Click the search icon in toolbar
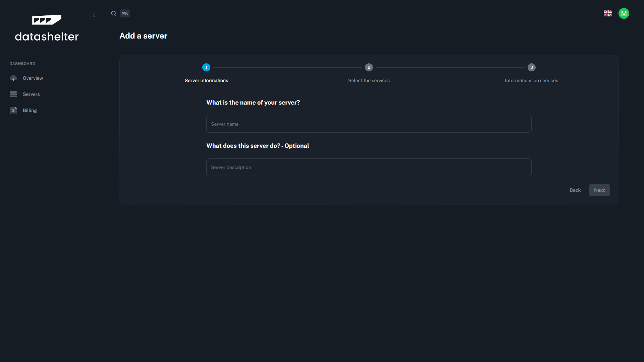Viewport: 644px width, 362px height. pos(114,13)
